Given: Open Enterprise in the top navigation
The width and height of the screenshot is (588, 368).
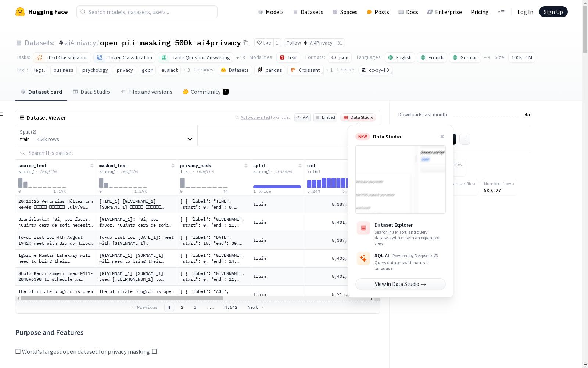Looking at the screenshot, I should 444,12.
